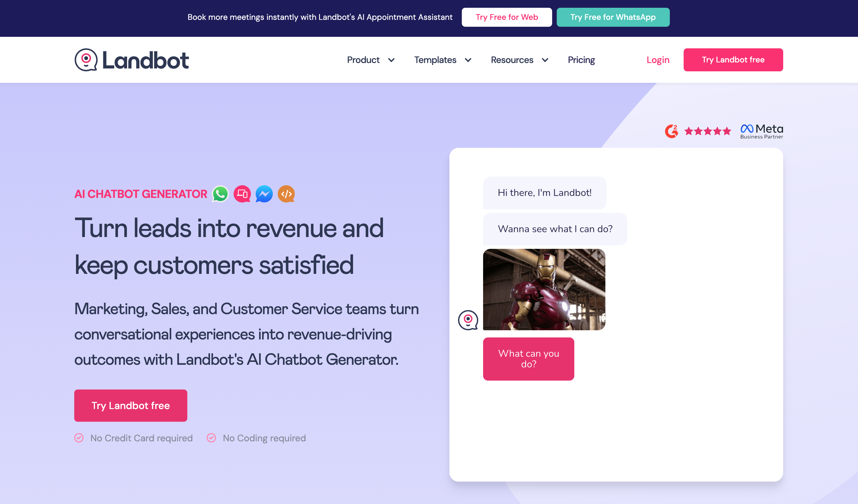Click the pink chat bubble channel icon
Image resolution: width=858 pixels, height=504 pixels.
242,194
